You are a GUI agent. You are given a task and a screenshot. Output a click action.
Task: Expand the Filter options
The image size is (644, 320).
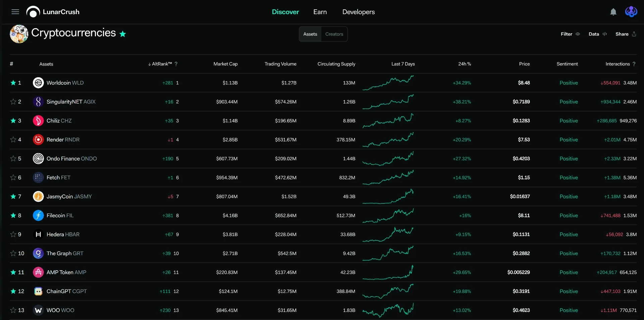coord(570,34)
